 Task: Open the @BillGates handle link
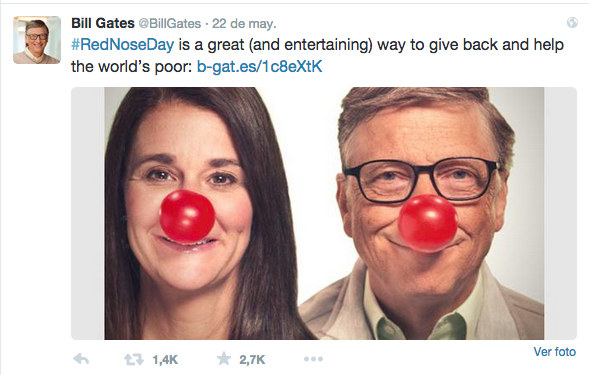click(x=170, y=24)
